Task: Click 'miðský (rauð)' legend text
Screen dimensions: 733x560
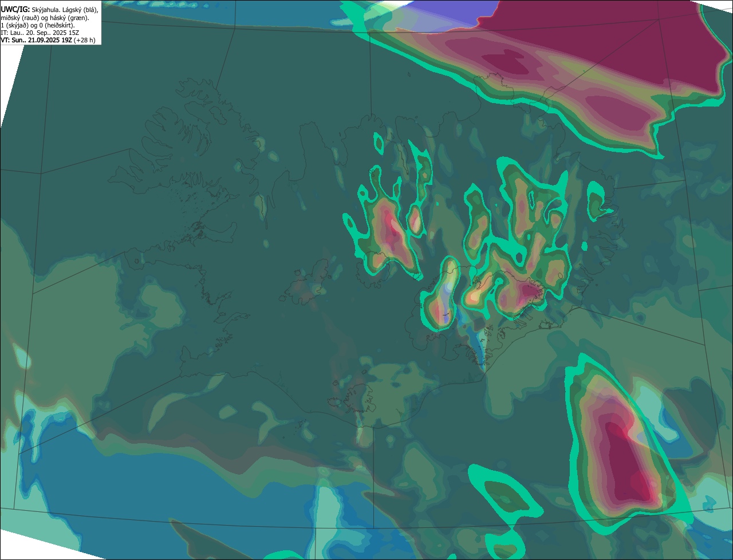Action: click(20, 18)
